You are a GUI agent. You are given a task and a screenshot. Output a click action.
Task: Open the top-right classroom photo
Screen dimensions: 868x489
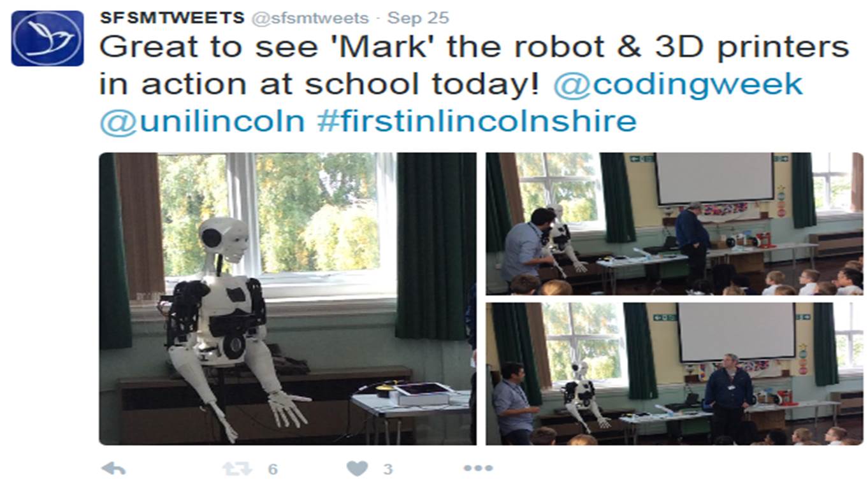tap(674, 223)
